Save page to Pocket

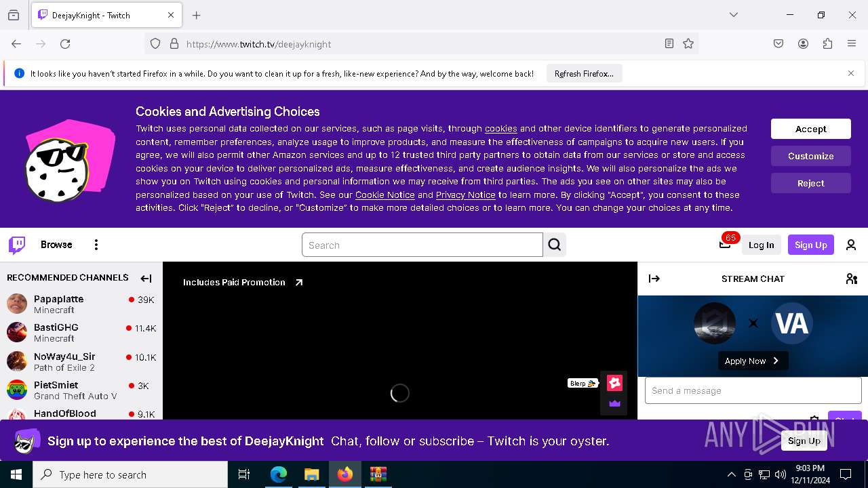coord(778,43)
